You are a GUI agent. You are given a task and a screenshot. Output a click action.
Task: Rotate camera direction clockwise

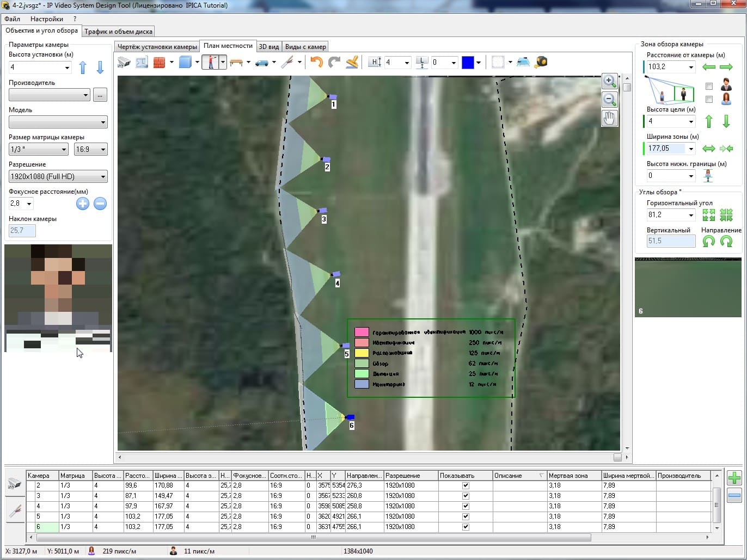point(726,241)
